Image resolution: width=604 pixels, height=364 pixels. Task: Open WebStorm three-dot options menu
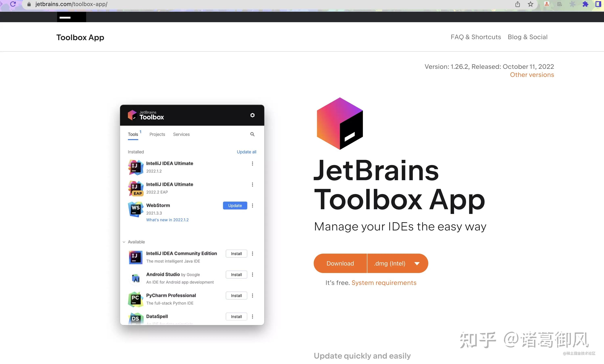point(252,205)
